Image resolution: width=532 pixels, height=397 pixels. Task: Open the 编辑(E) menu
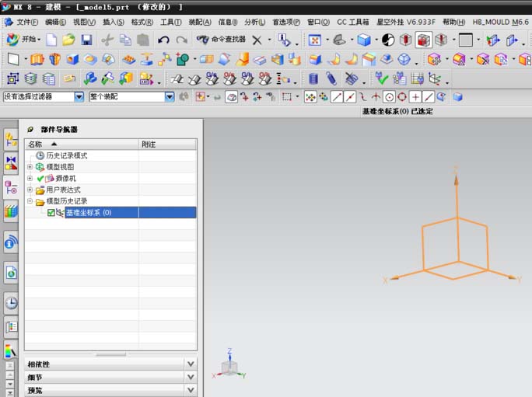point(56,23)
